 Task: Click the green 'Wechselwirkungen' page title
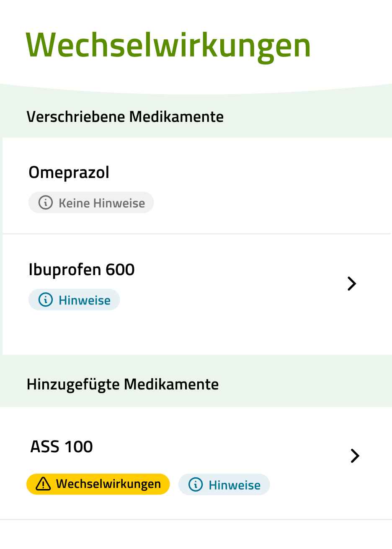pyautogui.click(x=168, y=45)
